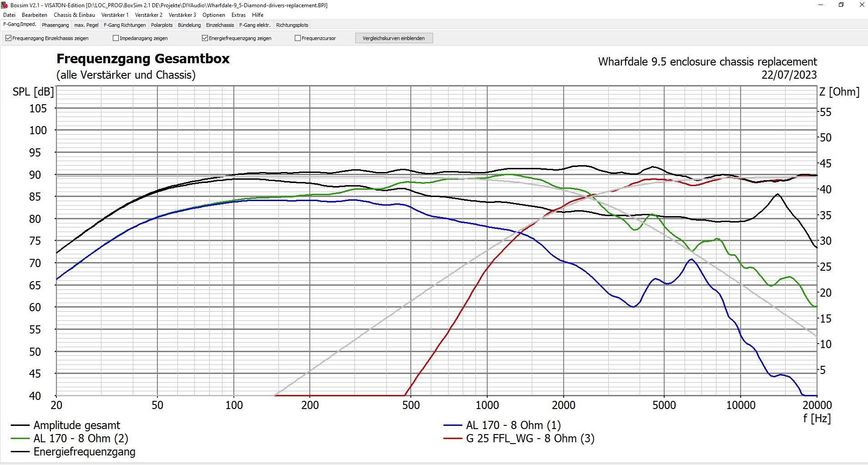Click the 1000 Hz tick label
Screen dimensions: 868x465
pos(487,405)
